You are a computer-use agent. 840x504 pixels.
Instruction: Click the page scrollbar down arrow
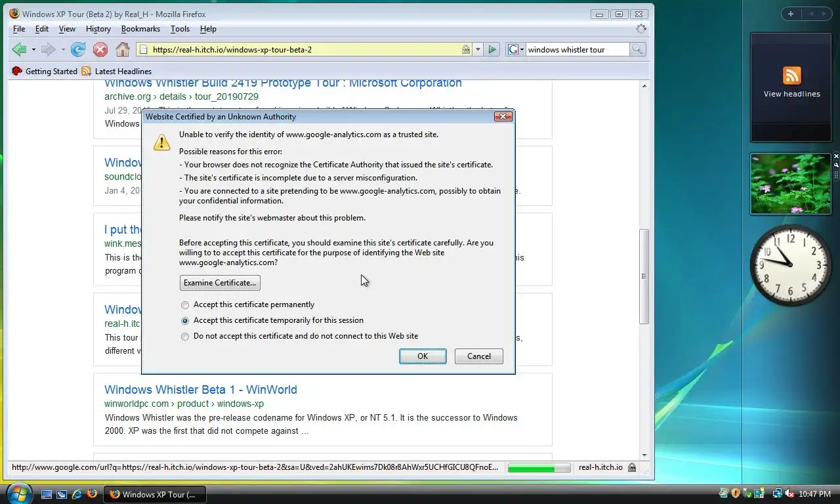point(644,455)
